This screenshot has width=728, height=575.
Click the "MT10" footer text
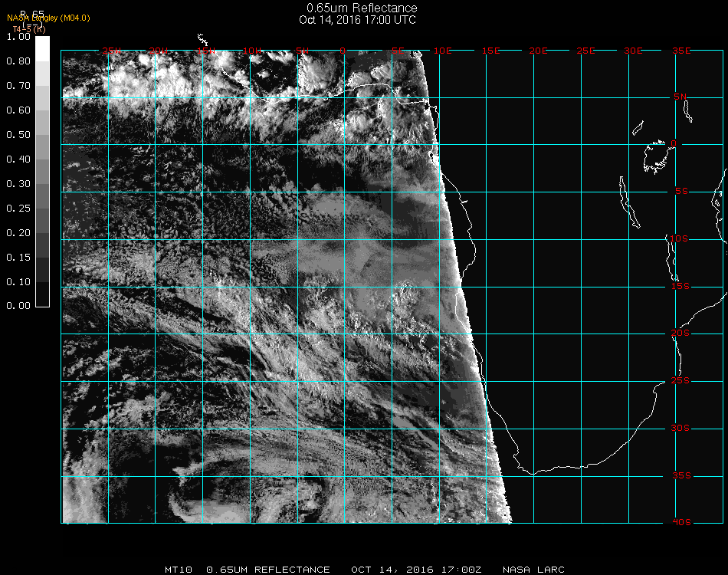179,570
